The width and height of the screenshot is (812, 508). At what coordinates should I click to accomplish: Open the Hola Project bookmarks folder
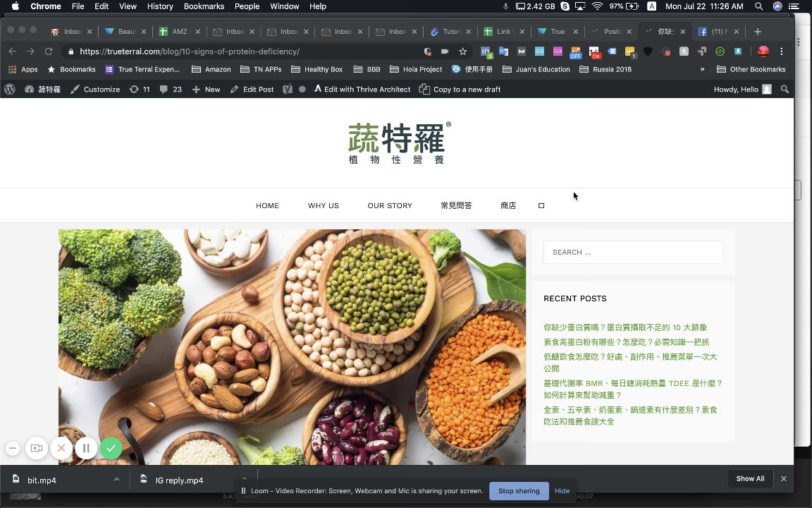[x=416, y=69]
